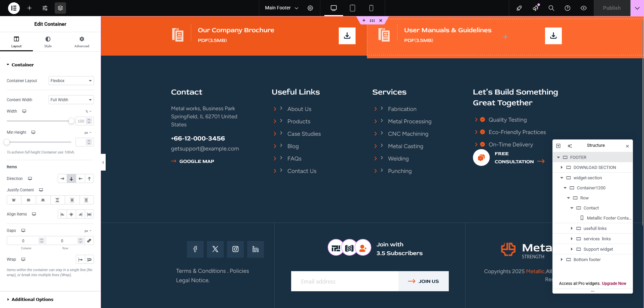Screen dimensions: 644x308
Task: Toggle the Structure layers icon
Action: [60, 8]
